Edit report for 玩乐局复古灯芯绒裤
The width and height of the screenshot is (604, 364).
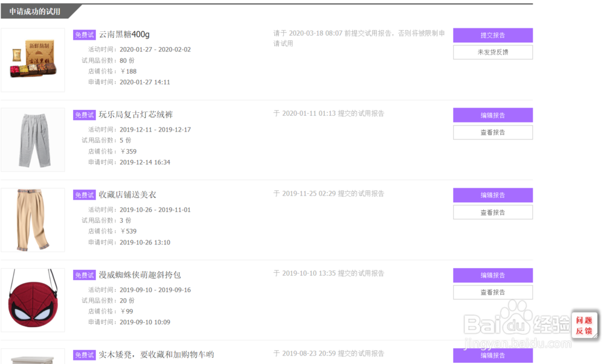[x=493, y=115]
